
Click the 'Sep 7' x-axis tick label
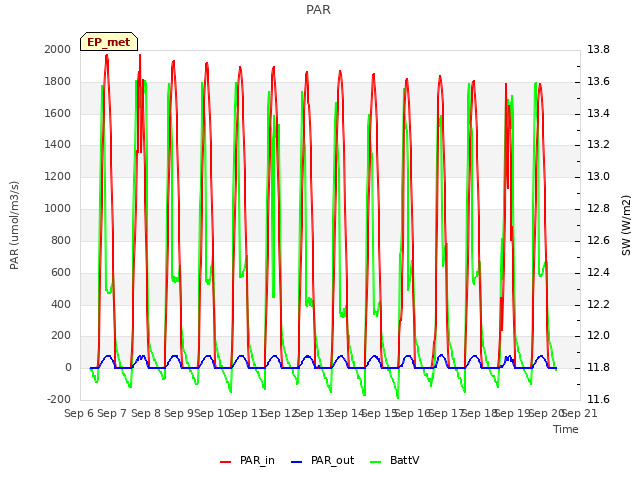(113, 413)
